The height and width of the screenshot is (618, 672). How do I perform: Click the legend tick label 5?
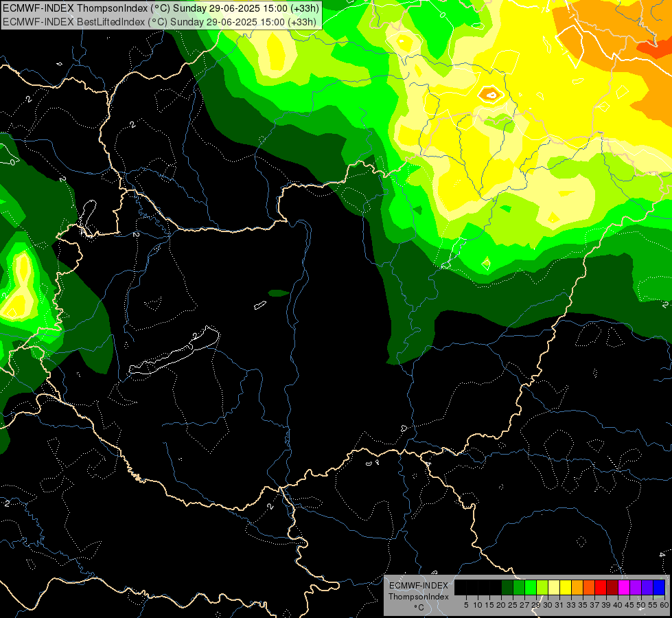[466, 605]
